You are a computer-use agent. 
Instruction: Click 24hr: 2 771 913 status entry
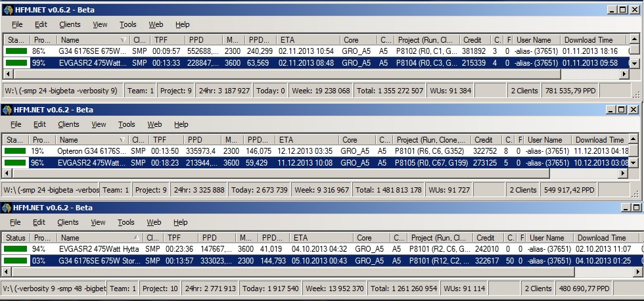coord(210,289)
